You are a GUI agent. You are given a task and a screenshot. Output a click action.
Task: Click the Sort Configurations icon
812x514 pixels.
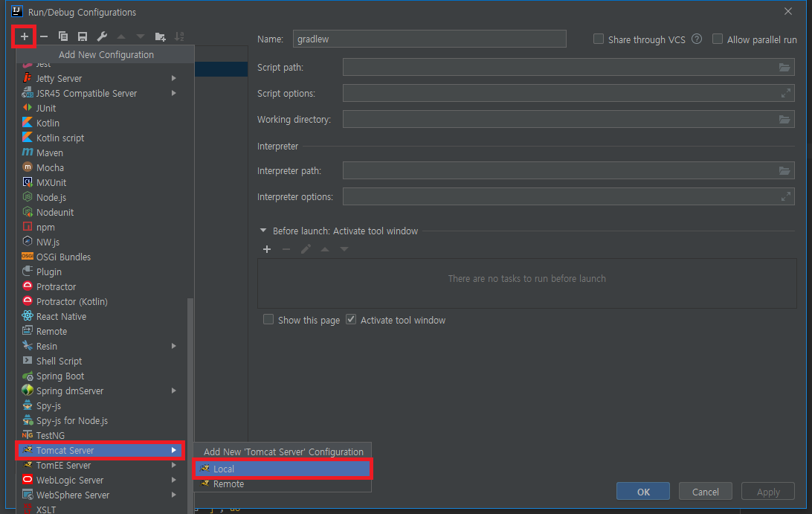click(x=179, y=36)
